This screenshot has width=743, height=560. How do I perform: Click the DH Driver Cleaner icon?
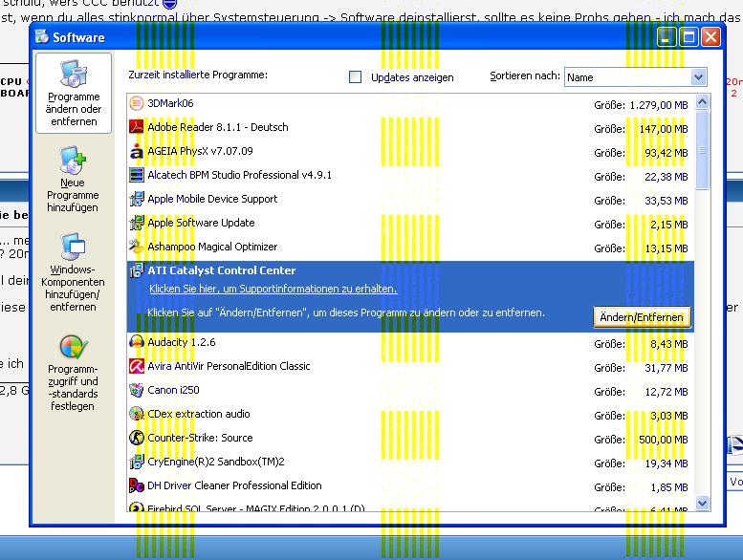[x=137, y=485]
